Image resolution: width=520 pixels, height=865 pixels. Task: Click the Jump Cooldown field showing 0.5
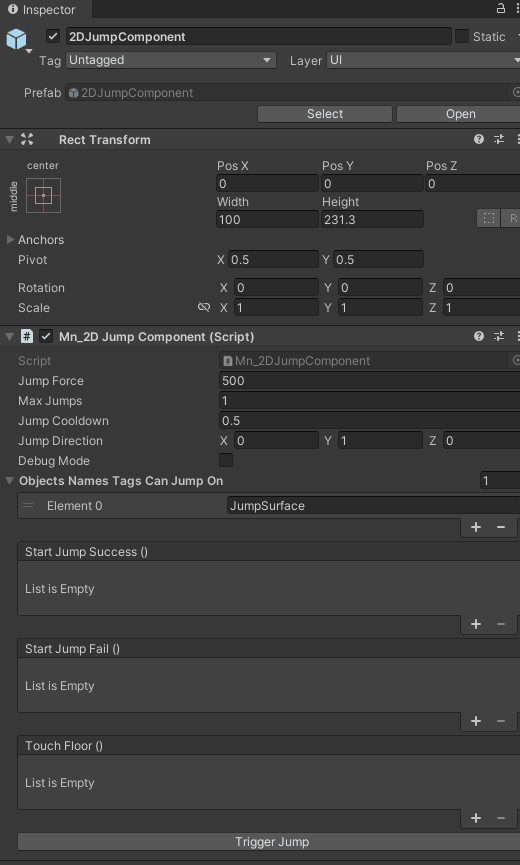369,420
